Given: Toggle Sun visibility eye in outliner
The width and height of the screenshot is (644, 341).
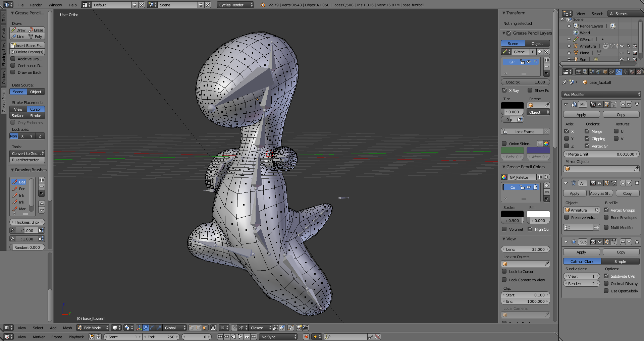Looking at the screenshot, I should pyautogui.click(x=622, y=59).
